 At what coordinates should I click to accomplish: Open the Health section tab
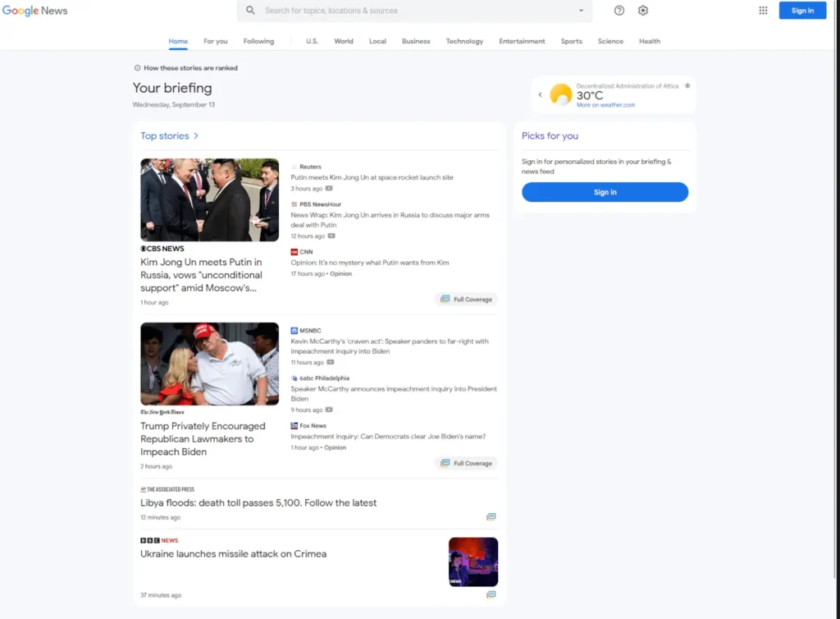[650, 41]
